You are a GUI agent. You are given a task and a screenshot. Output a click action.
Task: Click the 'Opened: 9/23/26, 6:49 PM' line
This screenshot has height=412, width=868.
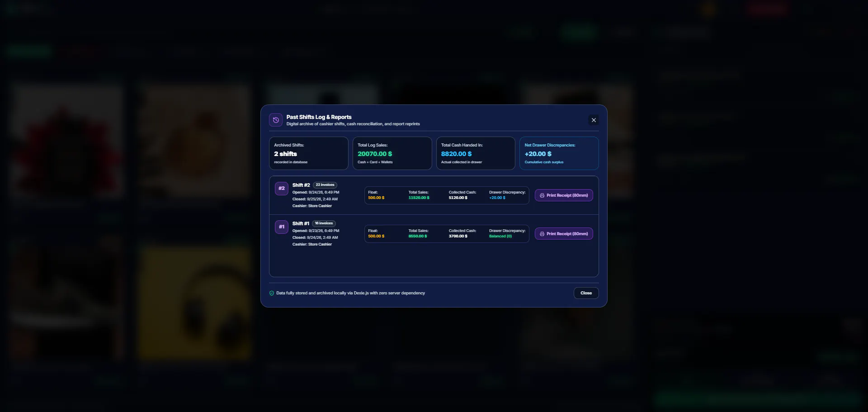coord(316,231)
